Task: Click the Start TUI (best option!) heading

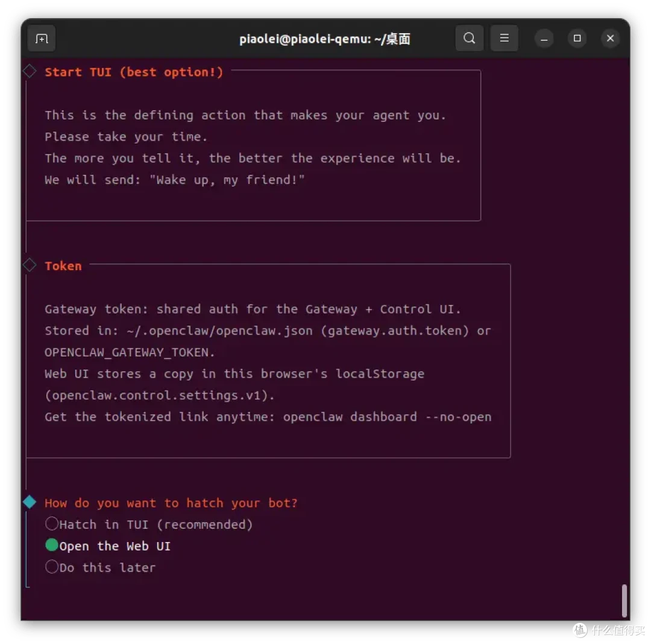Action: (134, 72)
